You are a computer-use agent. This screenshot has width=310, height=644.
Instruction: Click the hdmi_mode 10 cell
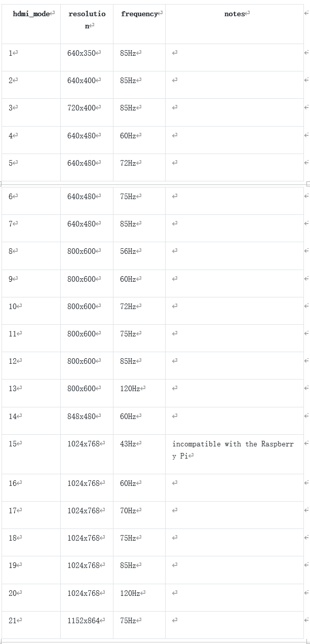31,311
